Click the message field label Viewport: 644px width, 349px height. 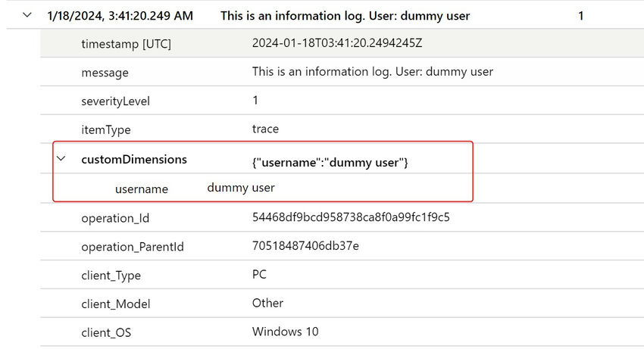(x=105, y=73)
